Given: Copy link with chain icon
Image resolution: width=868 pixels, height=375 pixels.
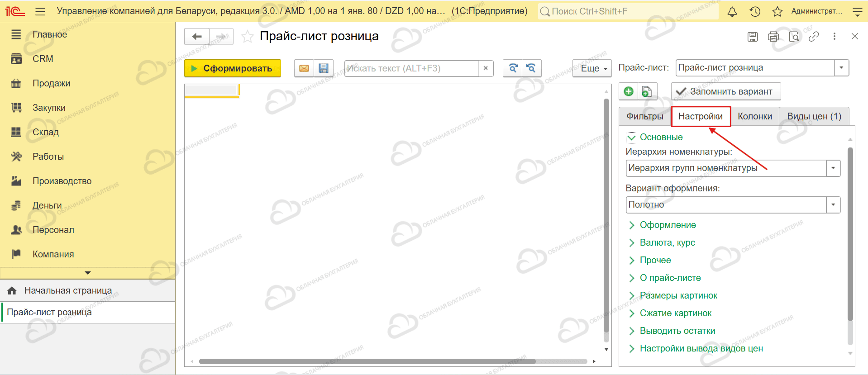Looking at the screenshot, I should (814, 37).
